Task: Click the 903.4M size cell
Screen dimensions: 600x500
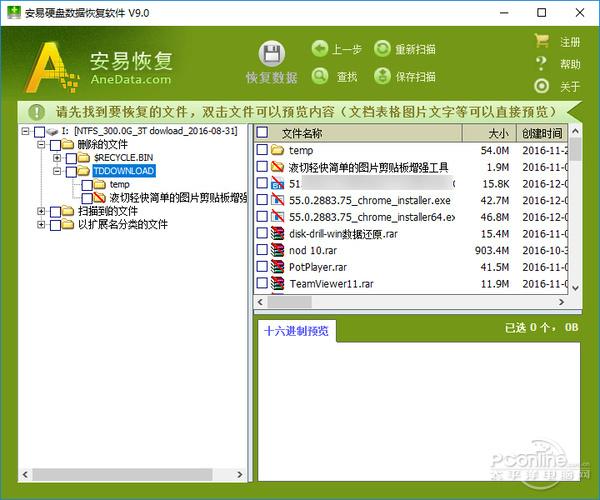Action: [x=492, y=251]
